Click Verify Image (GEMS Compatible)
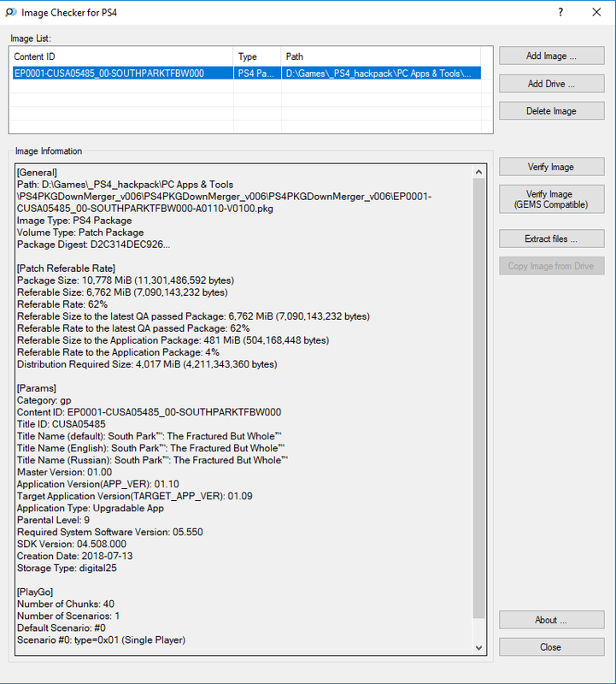This screenshot has height=684, width=616. pyautogui.click(x=551, y=199)
